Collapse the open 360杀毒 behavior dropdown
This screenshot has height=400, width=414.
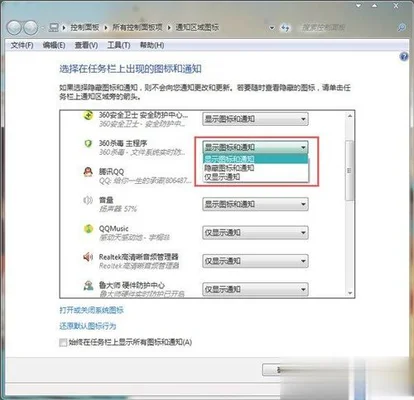(255, 147)
